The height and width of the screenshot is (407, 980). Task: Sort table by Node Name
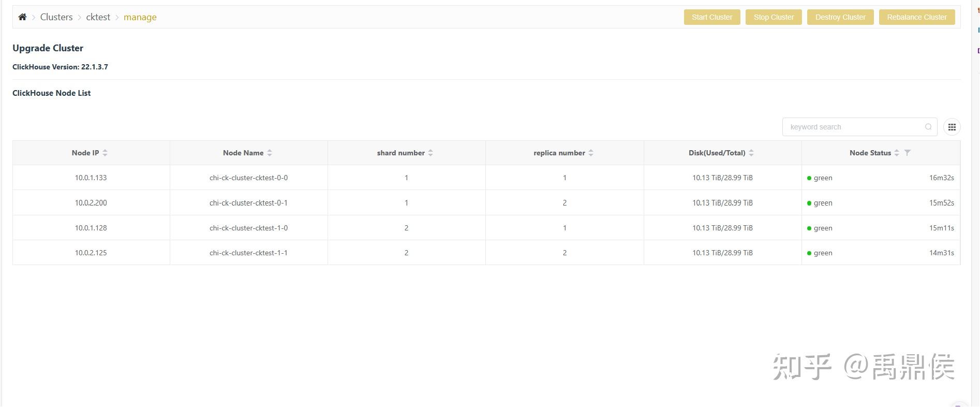click(x=270, y=153)
